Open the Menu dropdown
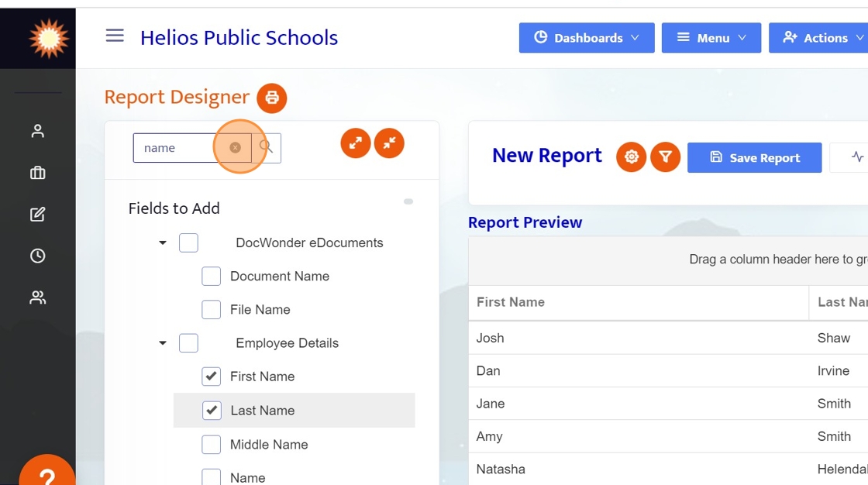The image size is (868, 485). point(711,38)
